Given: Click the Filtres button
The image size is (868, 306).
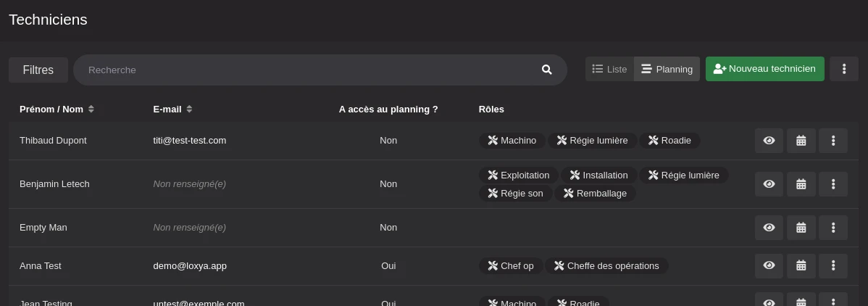Looking at the screenshot, I should click(38, 70).
